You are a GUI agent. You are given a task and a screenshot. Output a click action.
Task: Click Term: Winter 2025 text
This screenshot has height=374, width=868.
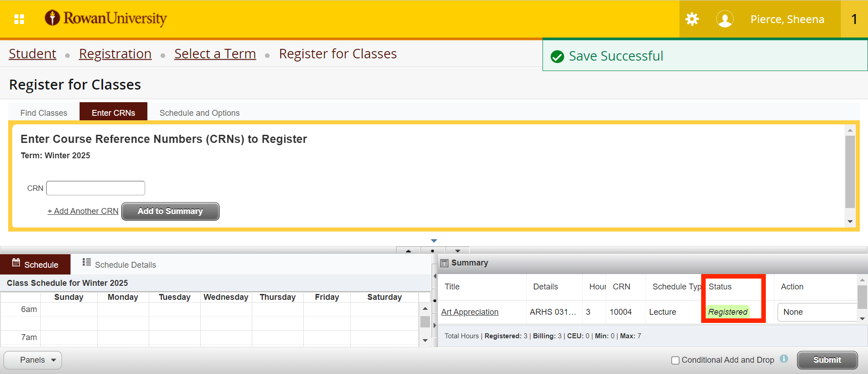tap(56, 156)
